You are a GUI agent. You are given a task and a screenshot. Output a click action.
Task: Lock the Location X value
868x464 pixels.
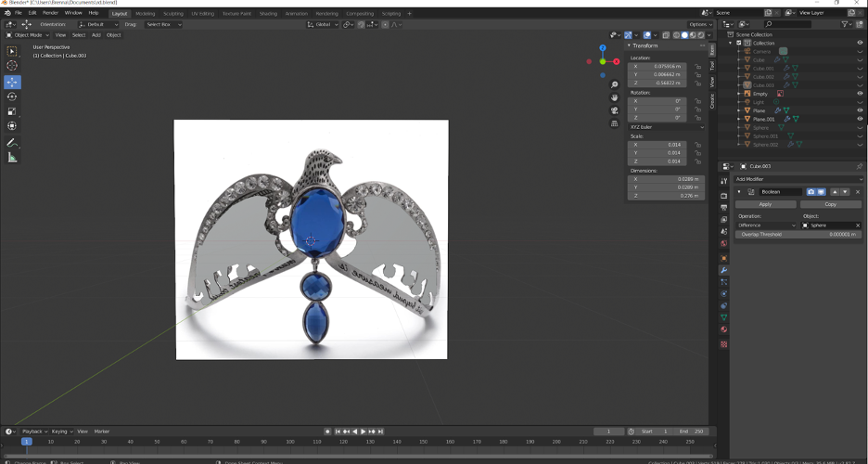(x=697, y=67)
